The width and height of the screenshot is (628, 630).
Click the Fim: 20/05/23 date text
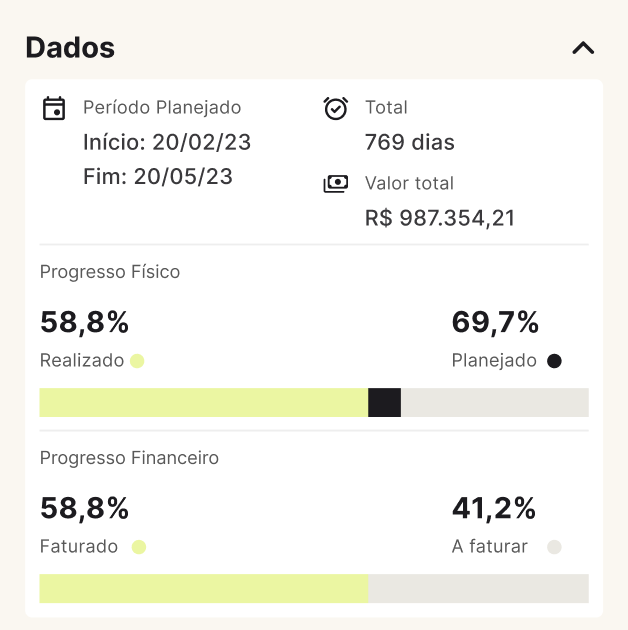click(x=158, y=176)
